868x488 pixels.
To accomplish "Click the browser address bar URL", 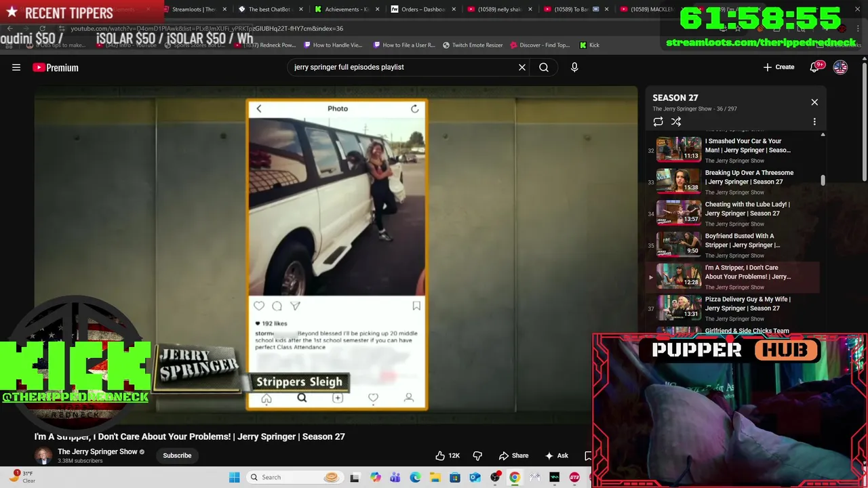I will (x=207, y=28).
